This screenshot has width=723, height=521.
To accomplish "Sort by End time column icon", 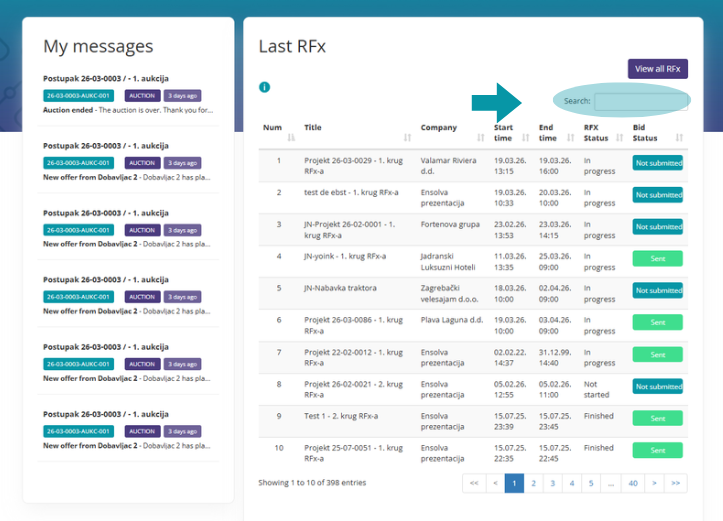I will 570,137.
